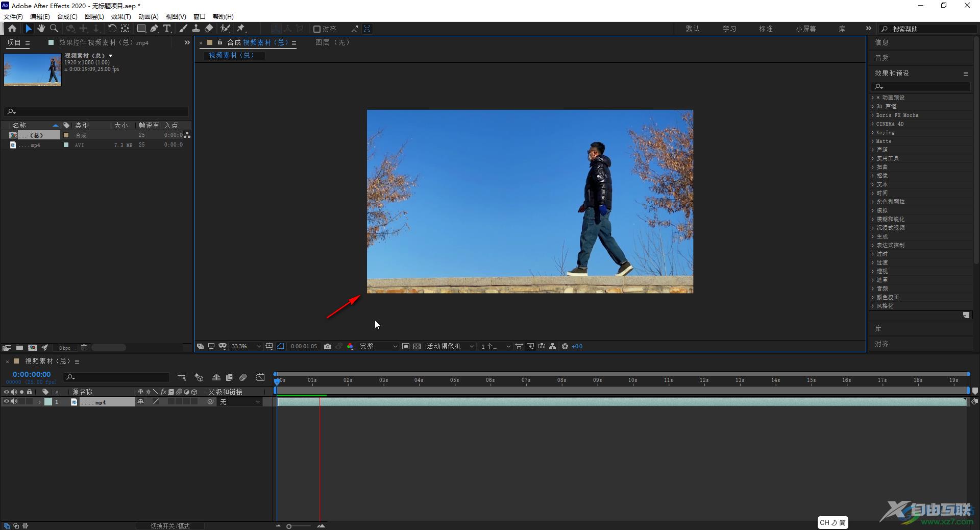980x530 pixels.
Task: Toggle the composition lock icon in viewer tab
Action: (x=220, y=42)
